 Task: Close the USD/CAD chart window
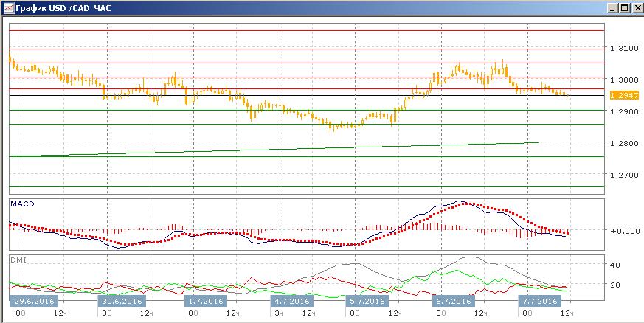[x=635, y=7]
